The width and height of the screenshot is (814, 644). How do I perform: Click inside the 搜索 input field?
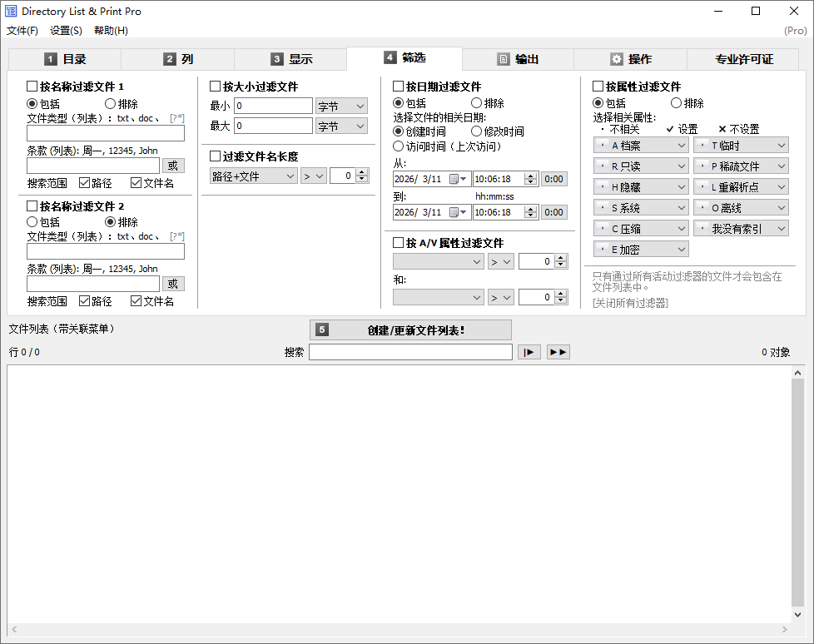(x=411, y=351)
